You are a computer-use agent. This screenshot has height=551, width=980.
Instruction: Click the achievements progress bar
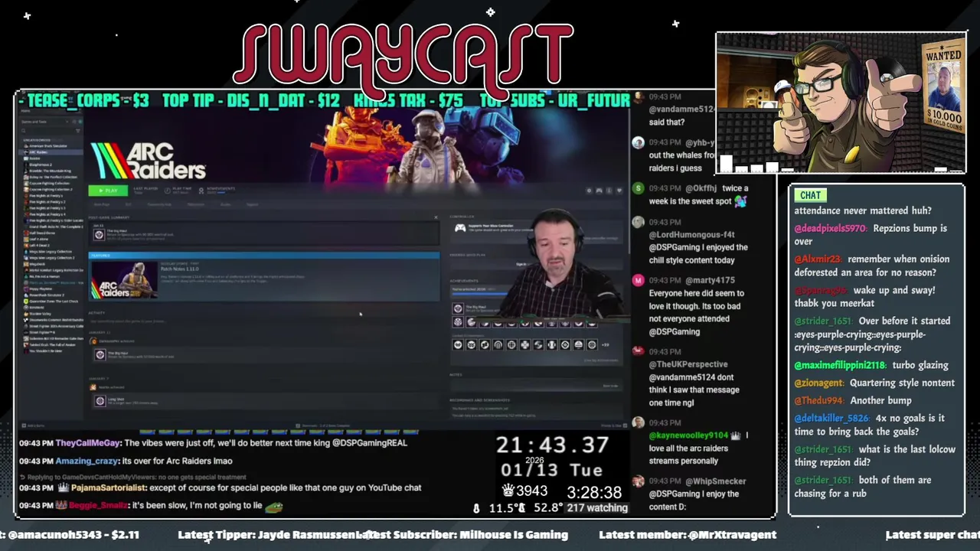pyautogui.click(x=480, y=295)
